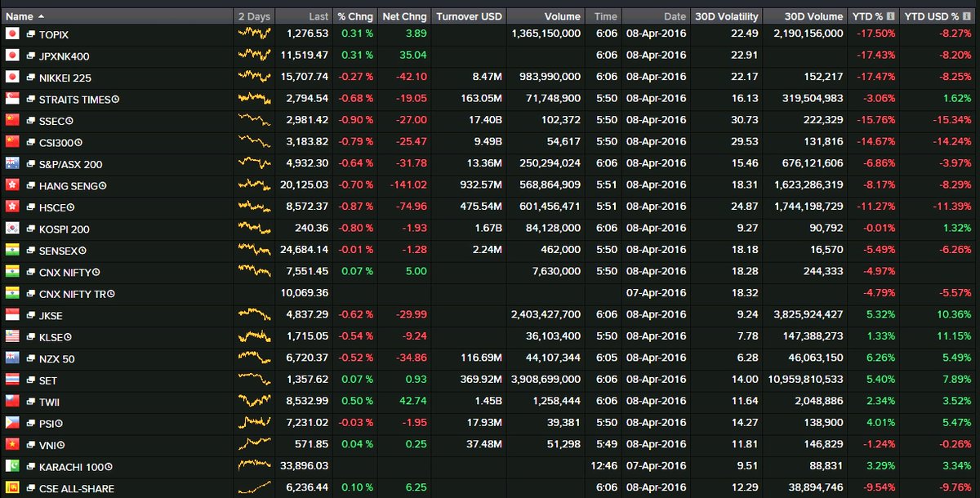This screenshot has width=980, height=498.
Task: Click CNX NIFTY TR date 07-Apr-2016
Action: tap(657, 294)
